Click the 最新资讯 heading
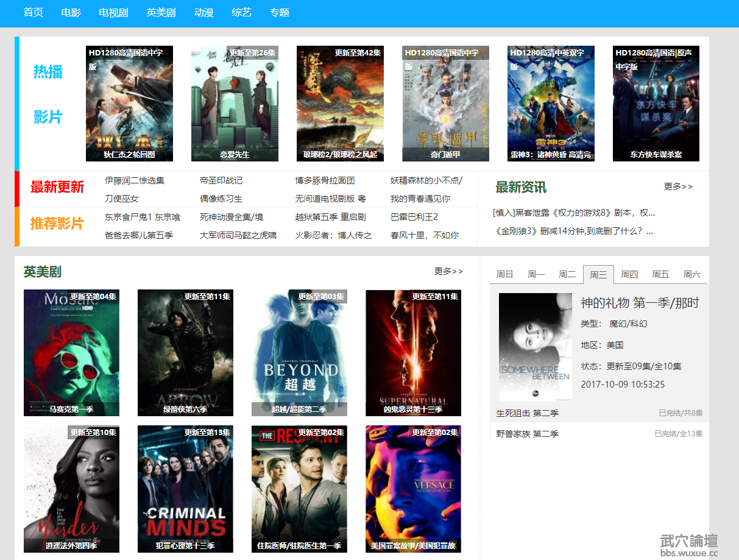The image size is (739, 560). click(521, 187)
